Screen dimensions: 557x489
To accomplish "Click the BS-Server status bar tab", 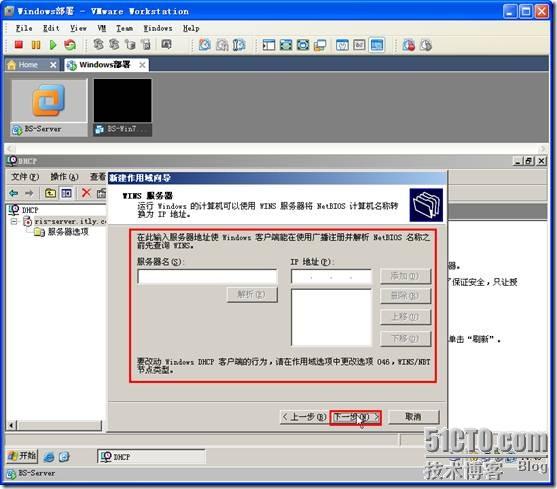I will [x=31, y=473].
